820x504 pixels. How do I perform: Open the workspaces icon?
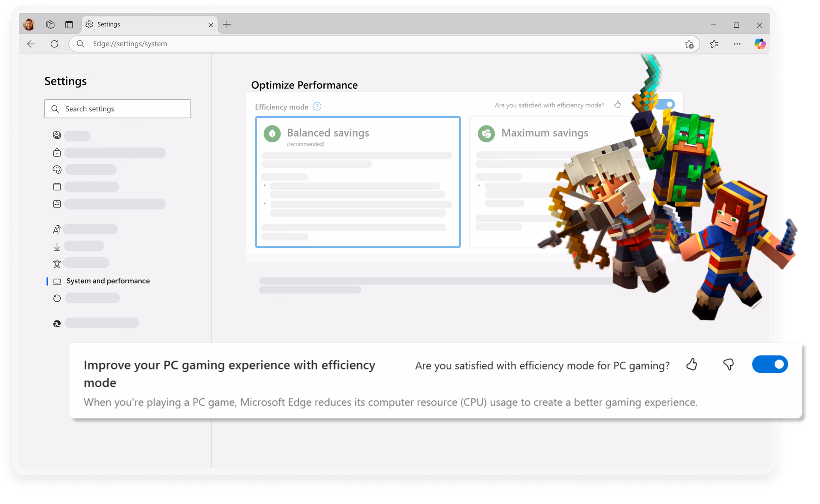[50, 24]
